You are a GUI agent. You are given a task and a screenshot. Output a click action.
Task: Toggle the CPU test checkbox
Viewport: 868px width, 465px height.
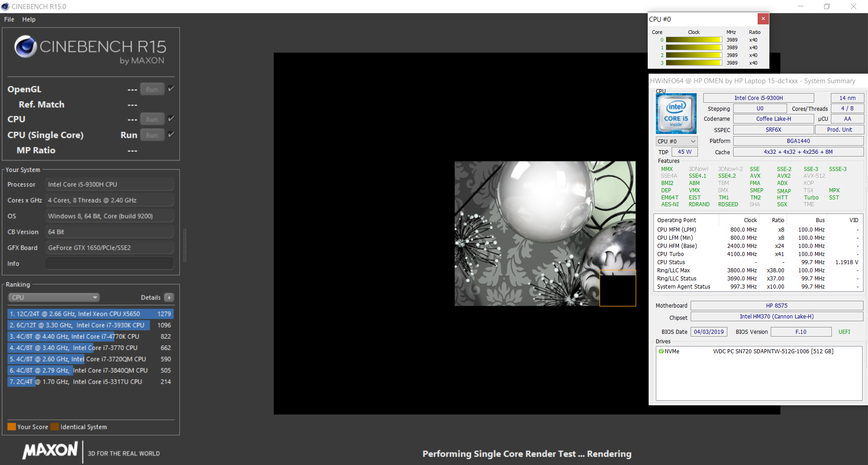point(171,119)
